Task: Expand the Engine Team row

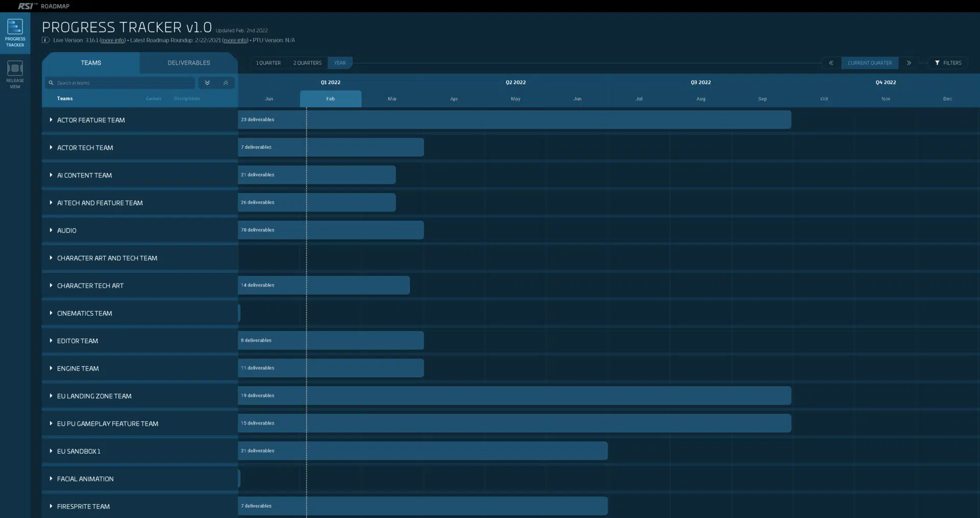Action: [51, 368]
